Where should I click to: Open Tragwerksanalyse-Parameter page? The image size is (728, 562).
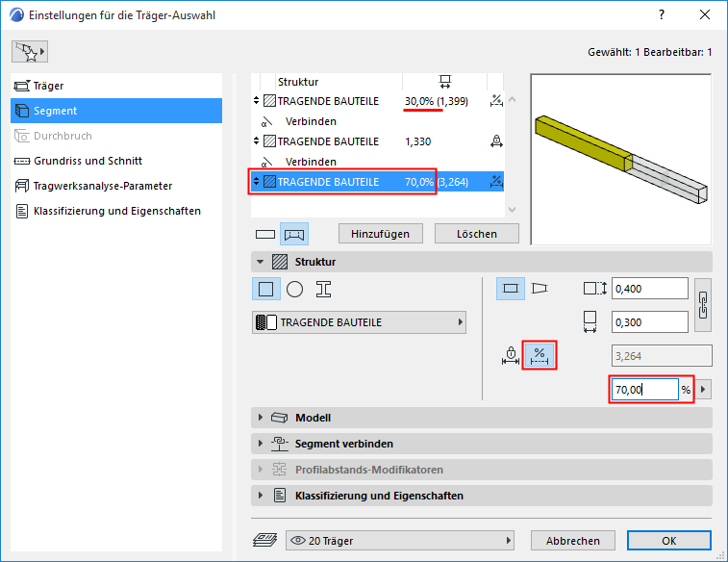click(x=116, y=186)
